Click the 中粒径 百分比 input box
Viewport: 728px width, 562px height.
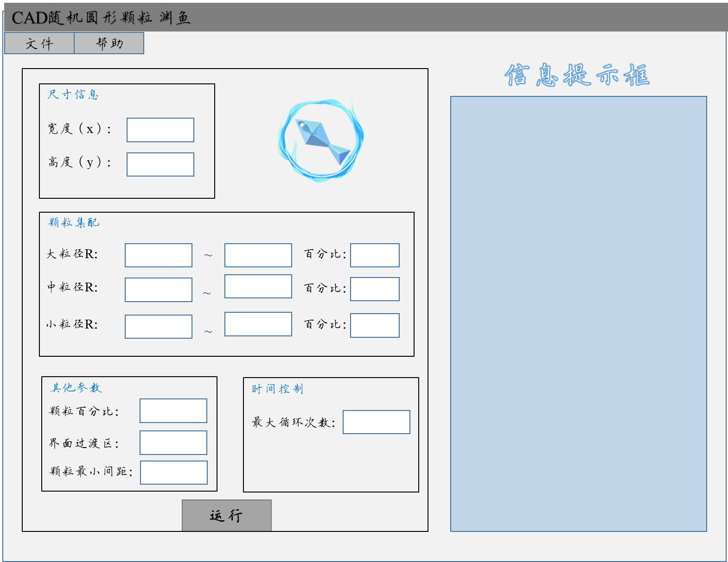point(375,289)
